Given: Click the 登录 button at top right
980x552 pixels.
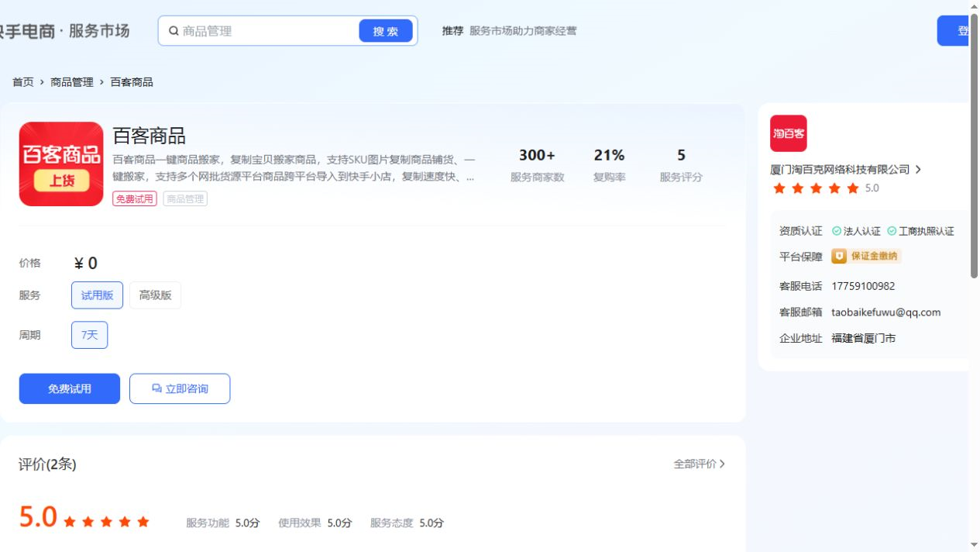Looking at the screenshot, I should (954, 31).
